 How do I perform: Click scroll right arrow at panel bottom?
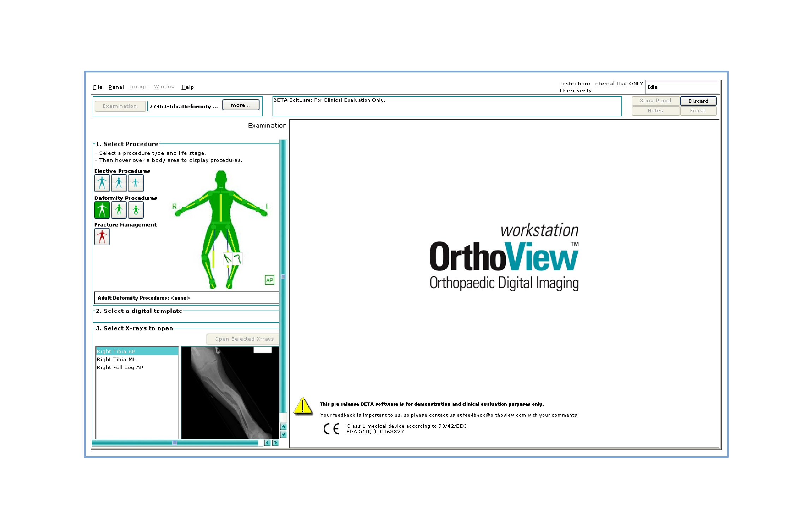[275, 443]
